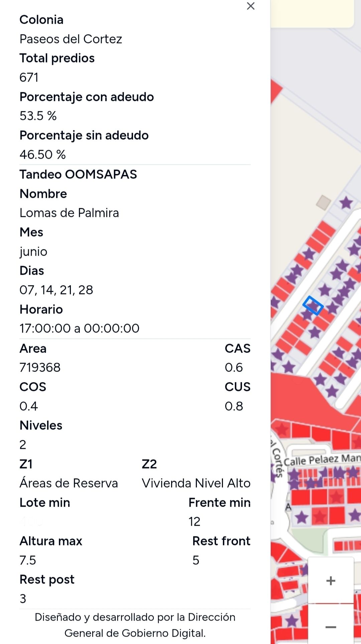
Task: Select the blue-outlined parcel on the map
Action: click(313, 305)
